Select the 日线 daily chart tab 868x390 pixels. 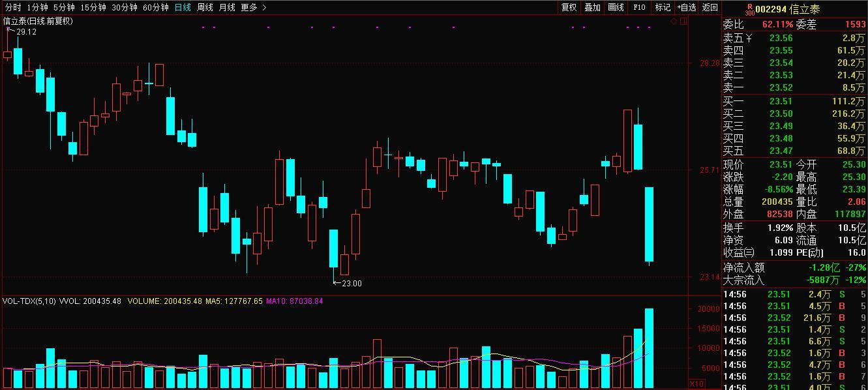[183, 7]
